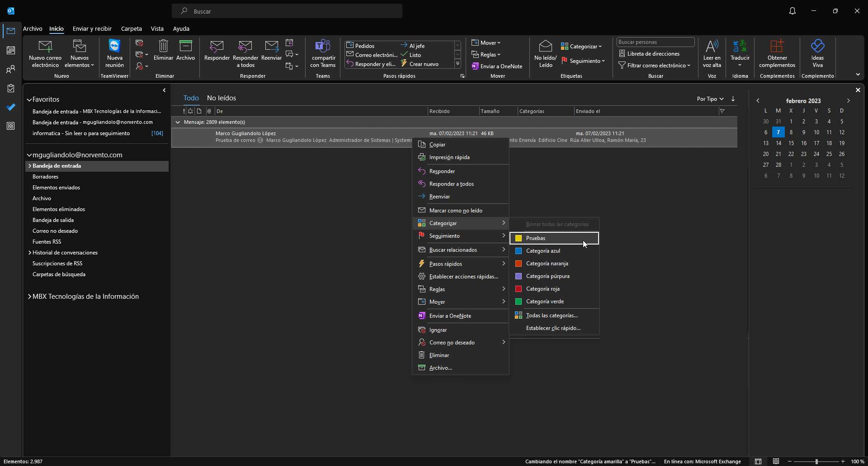868x466 pixels.
Task: Open Seguimiento dropdown in ribbon
Action: tap(583, 61)
